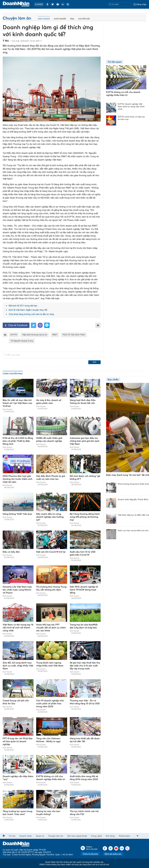The image size is (149, 868).
Task: Switch to the KHỞI NGHIỆP tab
Action: [60, 19]
